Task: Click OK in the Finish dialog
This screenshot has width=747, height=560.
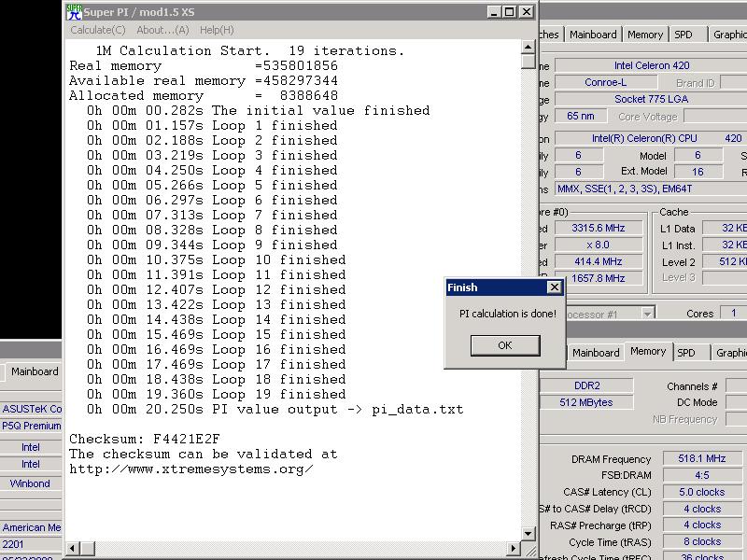Action: click(505, 345)
